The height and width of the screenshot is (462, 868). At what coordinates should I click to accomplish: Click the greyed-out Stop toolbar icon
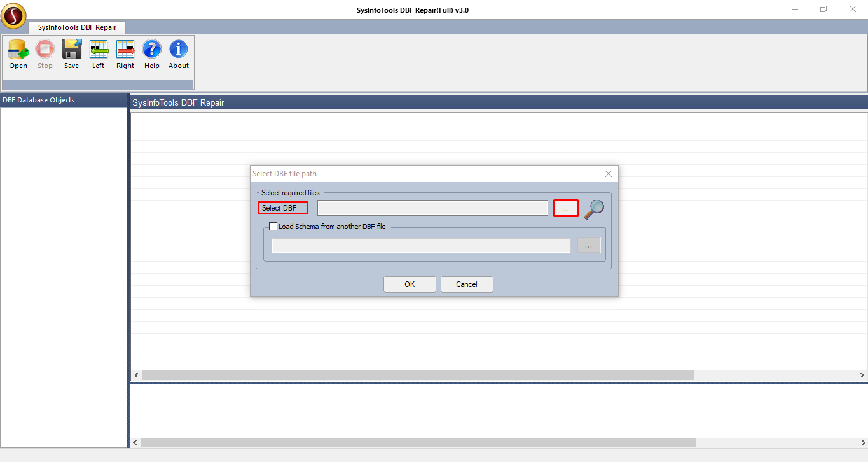click(x=45, y=50)
